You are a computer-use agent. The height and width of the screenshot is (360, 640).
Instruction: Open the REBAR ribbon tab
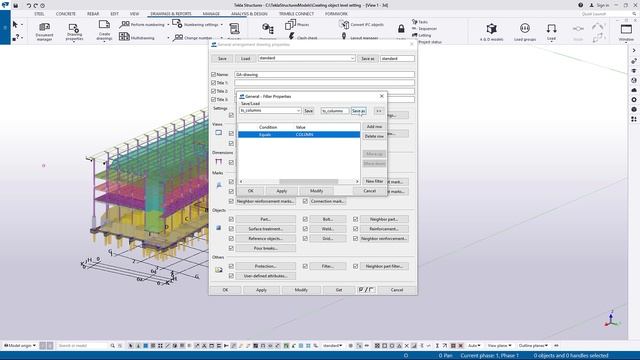(93, 14)
